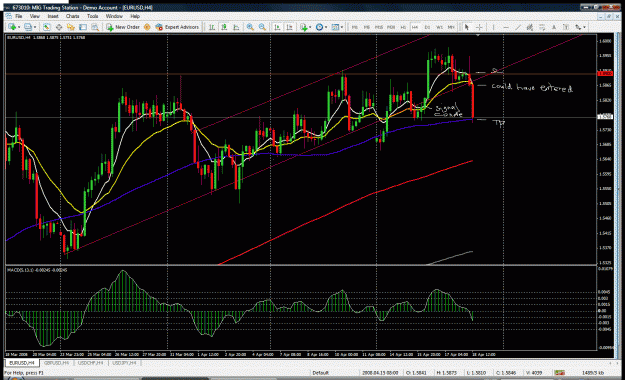625x380 pixels.
Task: Switch to bar chart display
Action: click(x=212, y=27)
